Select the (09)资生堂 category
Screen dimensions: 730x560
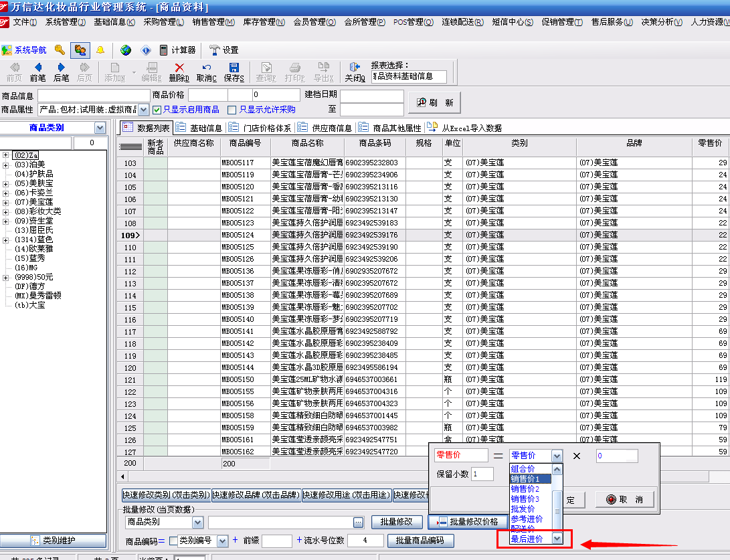34,221
